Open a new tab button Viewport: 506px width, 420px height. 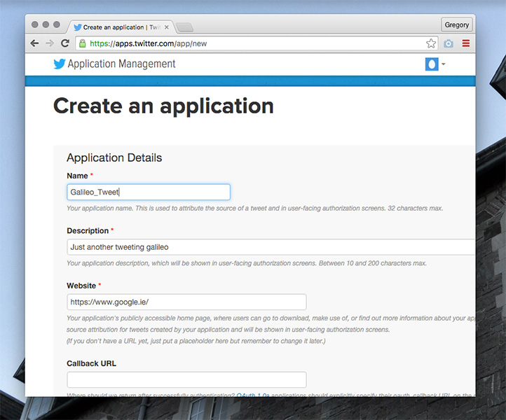point(185,27)
